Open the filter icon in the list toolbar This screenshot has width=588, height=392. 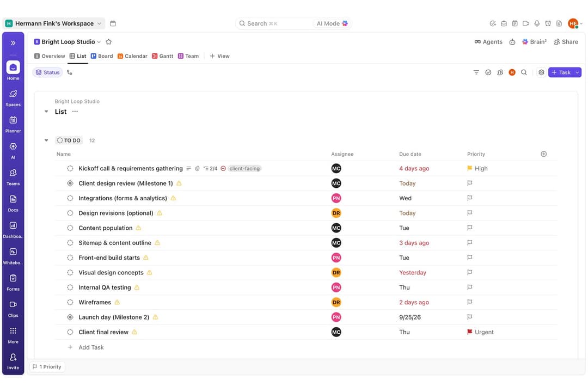point(476,72)
